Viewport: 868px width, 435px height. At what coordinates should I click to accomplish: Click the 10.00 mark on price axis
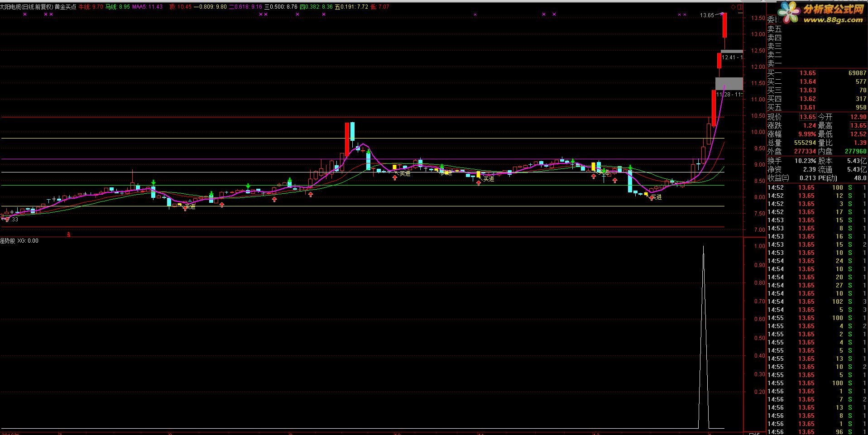(x=758, y=132)
